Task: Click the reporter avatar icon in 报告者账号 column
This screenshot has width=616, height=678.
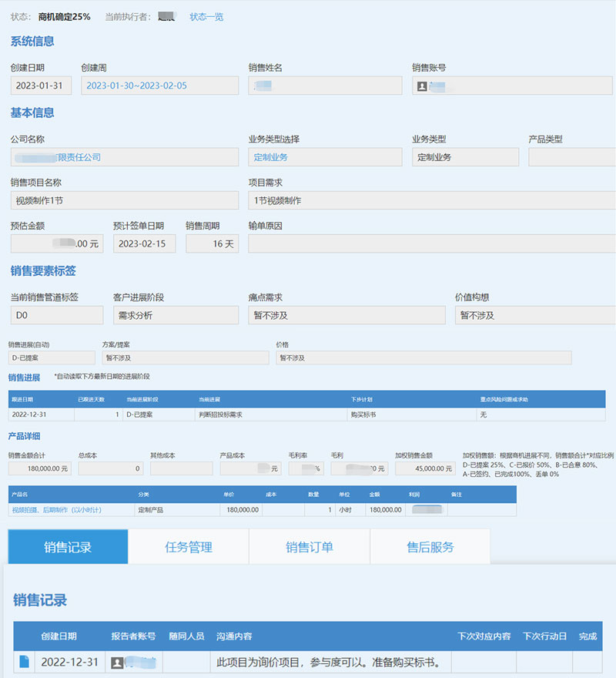Action: pos(118,662)
